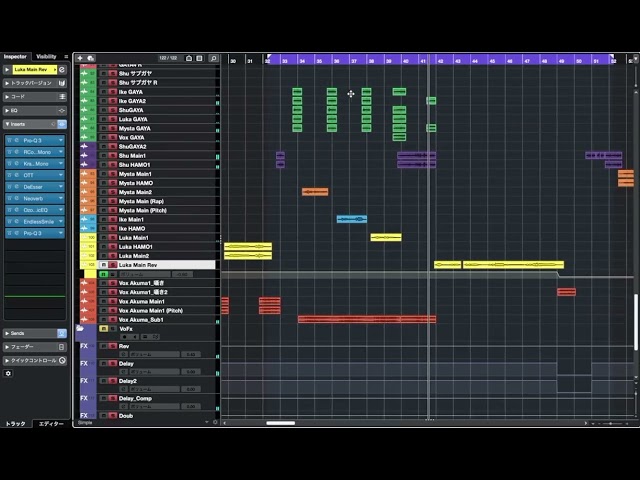Click the Fader section icon
Image resolution: width=640 pixels, height=480 pixels.
pyautogui.click(x=61, y=347)
